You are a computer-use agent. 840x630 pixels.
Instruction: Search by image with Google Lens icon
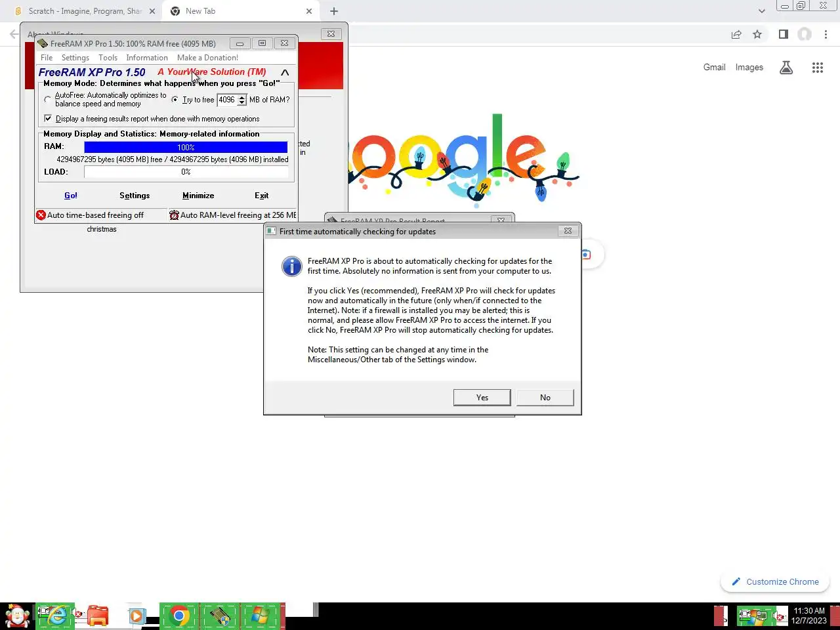585,255
